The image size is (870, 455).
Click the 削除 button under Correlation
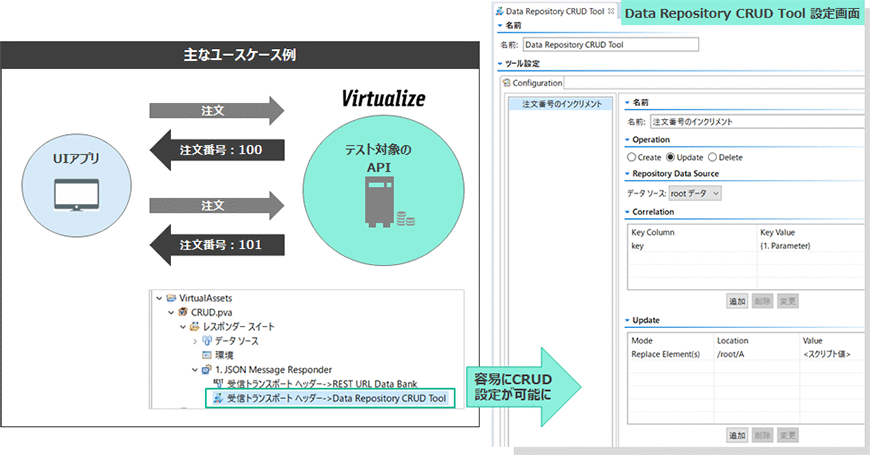pos(762,301)
